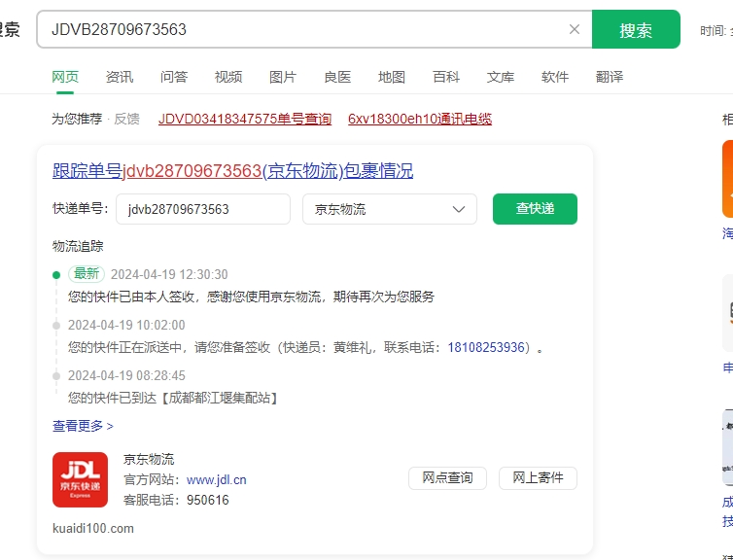Open the 问答 tab

[174, 77]
